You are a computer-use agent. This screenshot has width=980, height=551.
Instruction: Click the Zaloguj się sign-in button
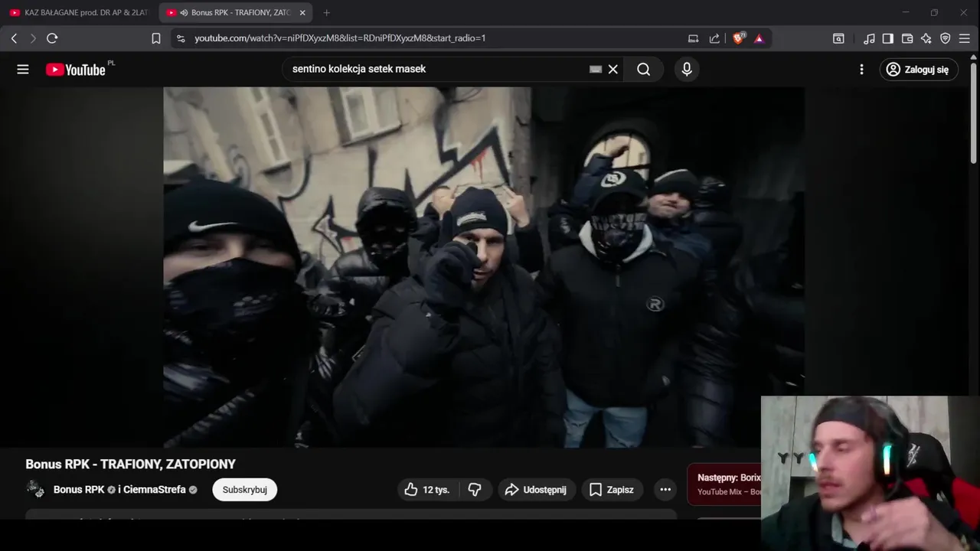point(919,70)
